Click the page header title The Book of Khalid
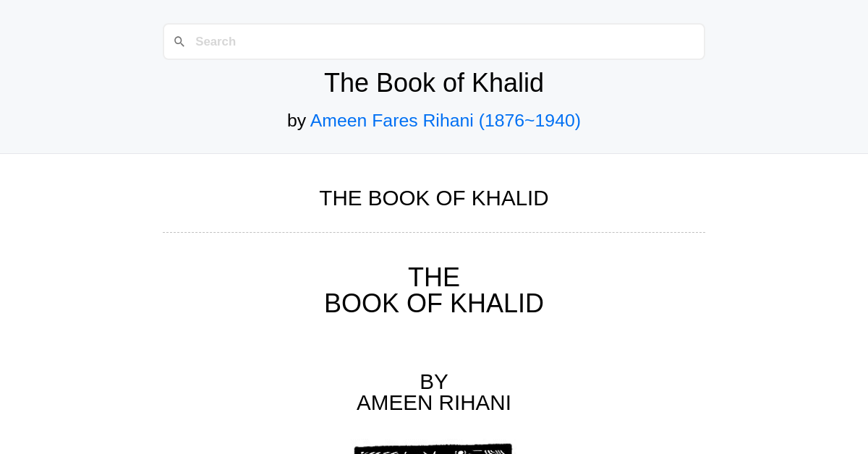The width and height of the screenshot is (868, 454). tap(434, 82)
